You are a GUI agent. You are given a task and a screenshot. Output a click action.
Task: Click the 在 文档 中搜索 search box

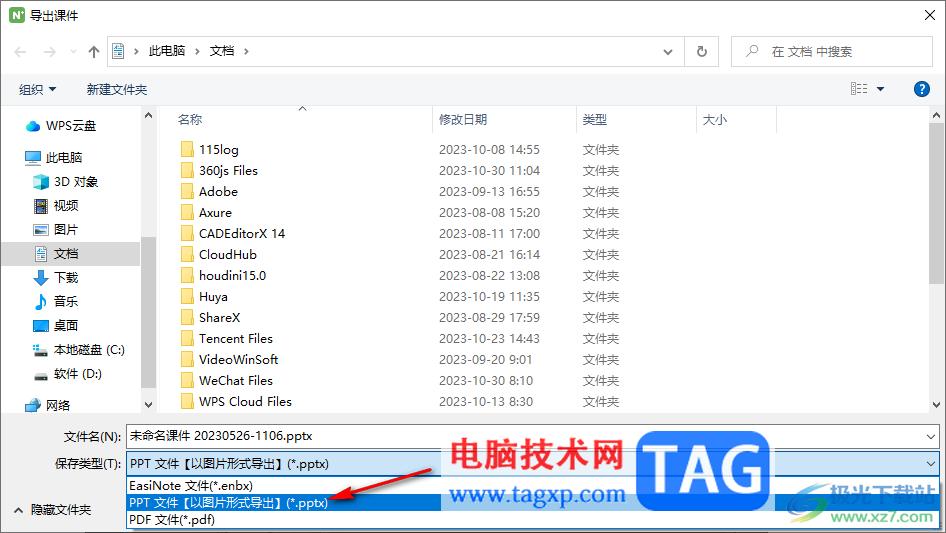point(831,52)
